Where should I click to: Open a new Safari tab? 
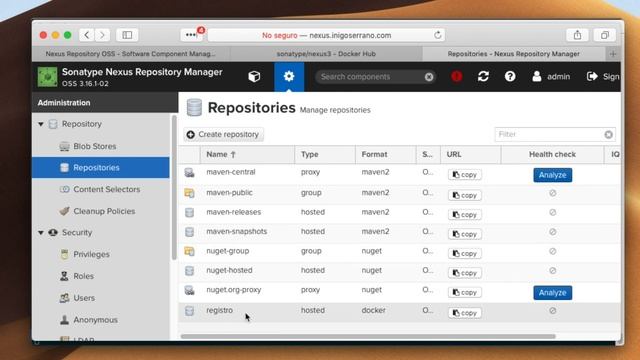pyautogui.click(x=613, y=53)
